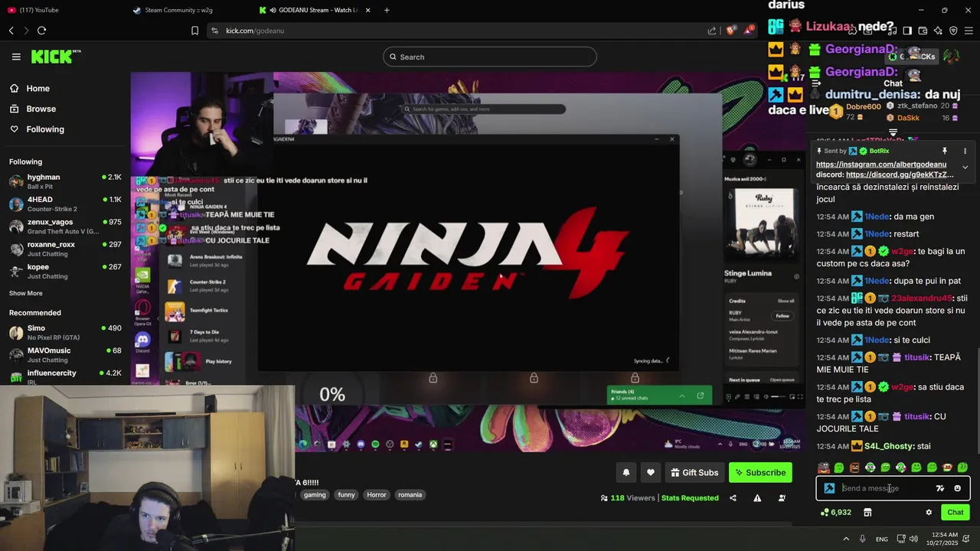Image resolution: width=980 pixels, height=551 pixels.
Task: Open kopee channel in sidebar
Action: click(65, 271)
